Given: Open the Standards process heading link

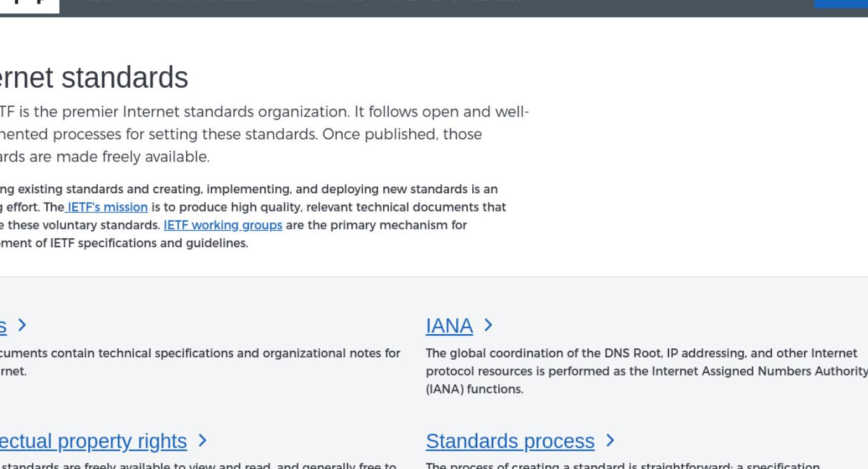Looking at the screenshot, I should click(x=510, y=441).
